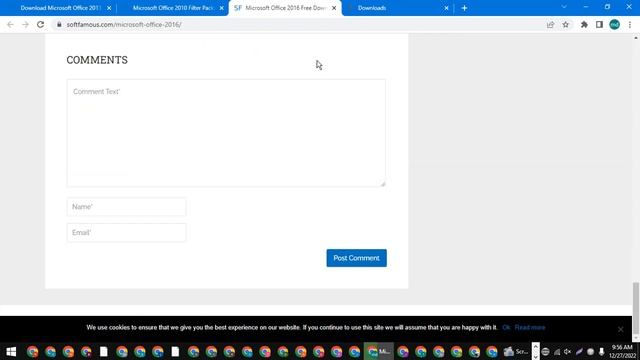
Task: Open the Extensions puzzle icon
Action: pyautogui.click(x=584, y=24)
